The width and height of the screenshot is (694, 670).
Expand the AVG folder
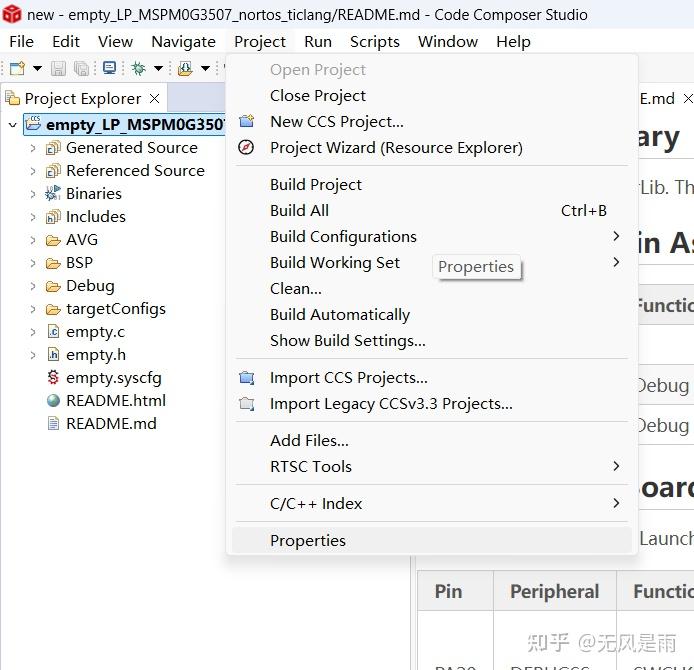33,240
